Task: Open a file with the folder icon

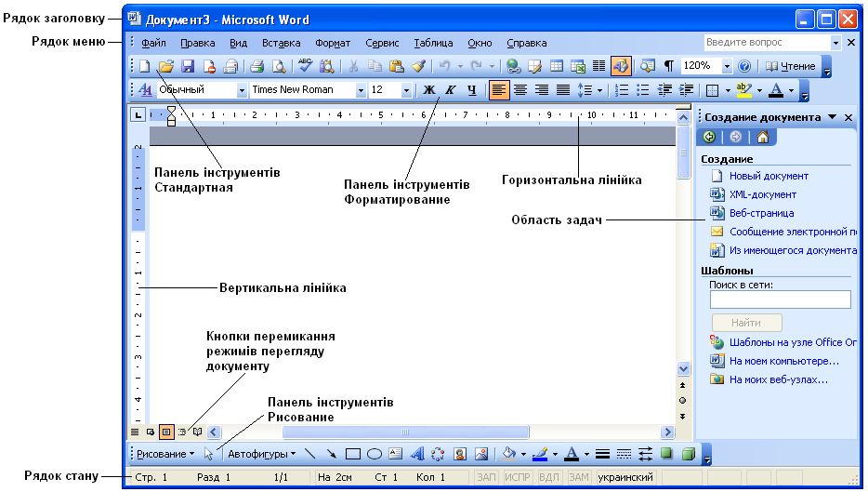Action: pyautogui.click(x=166, y=66)
